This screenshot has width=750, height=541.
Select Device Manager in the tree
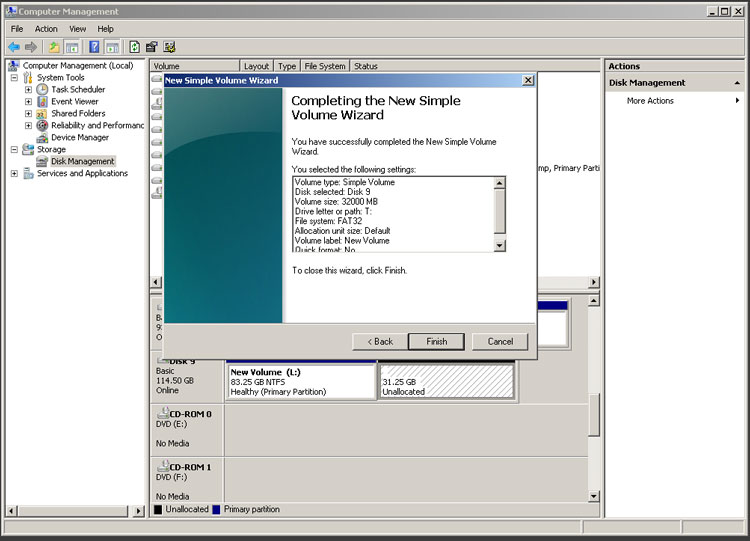click(80, 137)
